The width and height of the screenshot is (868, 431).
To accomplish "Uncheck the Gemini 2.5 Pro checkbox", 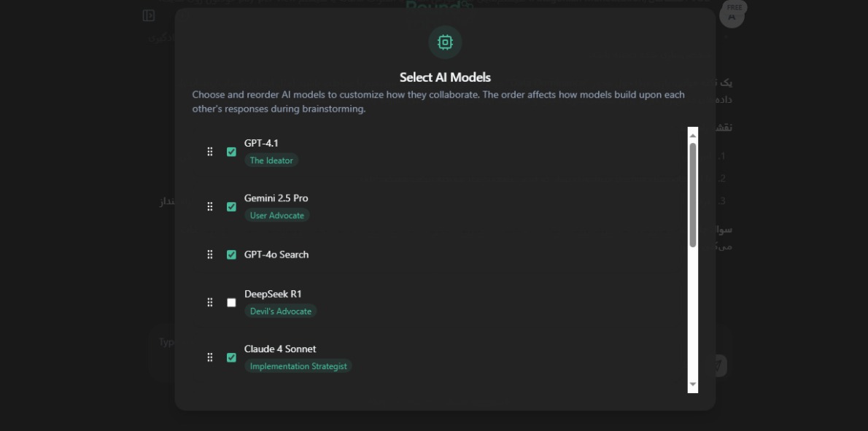I will tap(231, 206).
